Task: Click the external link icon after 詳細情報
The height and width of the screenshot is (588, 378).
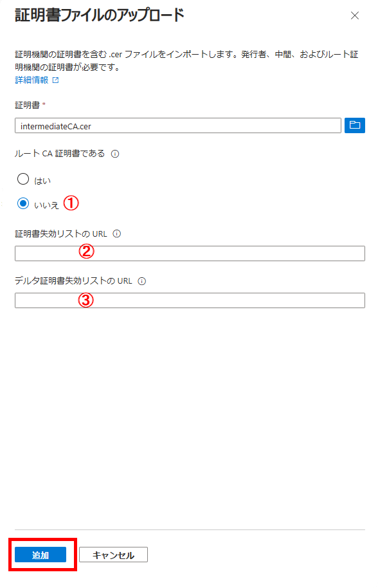Action: [x=55, y=80]
